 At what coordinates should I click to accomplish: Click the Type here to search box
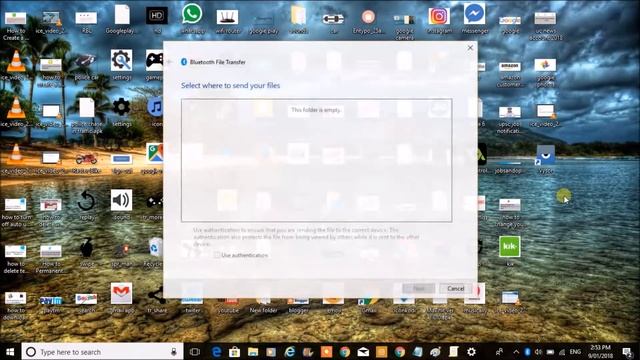[102, 352]
